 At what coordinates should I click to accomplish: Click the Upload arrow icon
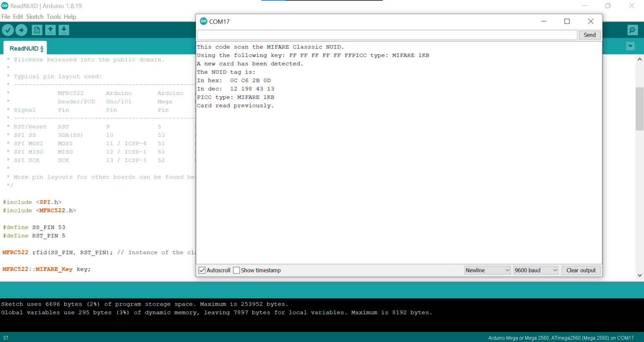pos(21,30)
